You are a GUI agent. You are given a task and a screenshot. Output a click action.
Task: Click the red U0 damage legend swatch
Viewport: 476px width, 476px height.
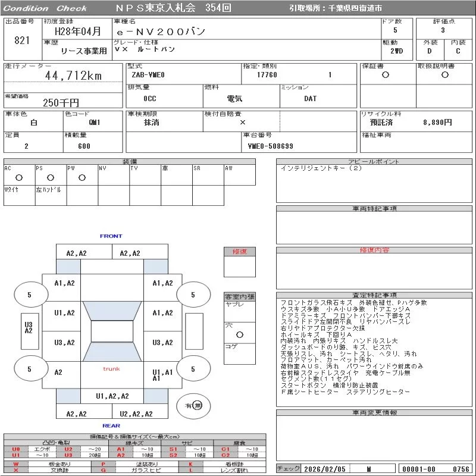[x=15, y=449]
